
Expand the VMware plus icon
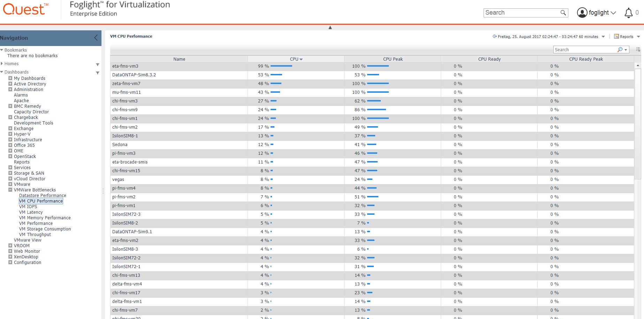(x=10, y=184)
